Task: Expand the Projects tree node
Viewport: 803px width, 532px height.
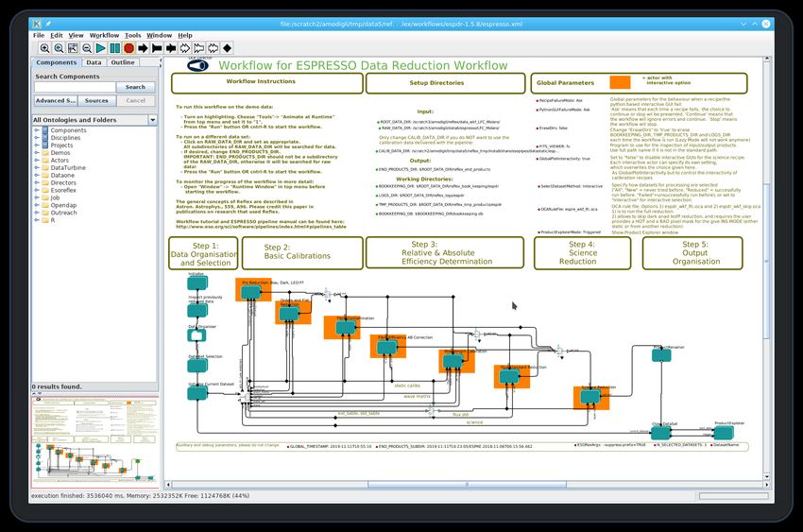Action: (37, 145)
